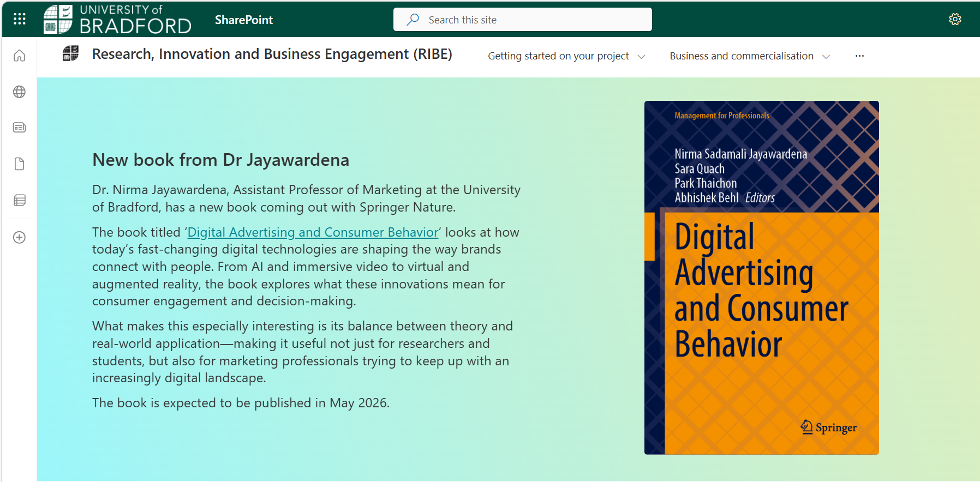Show more navigation items via ellipsis
The image size is (980, 482).
860,56
